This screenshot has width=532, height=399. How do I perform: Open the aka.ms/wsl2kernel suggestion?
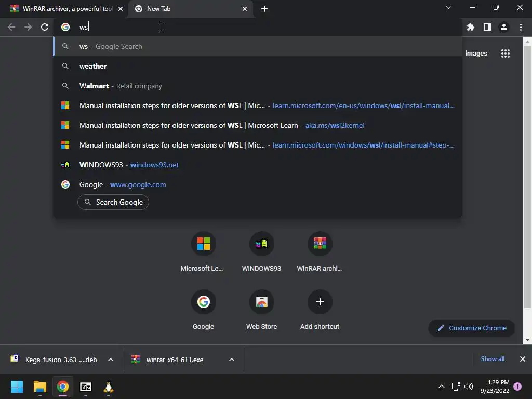(258, 125)
